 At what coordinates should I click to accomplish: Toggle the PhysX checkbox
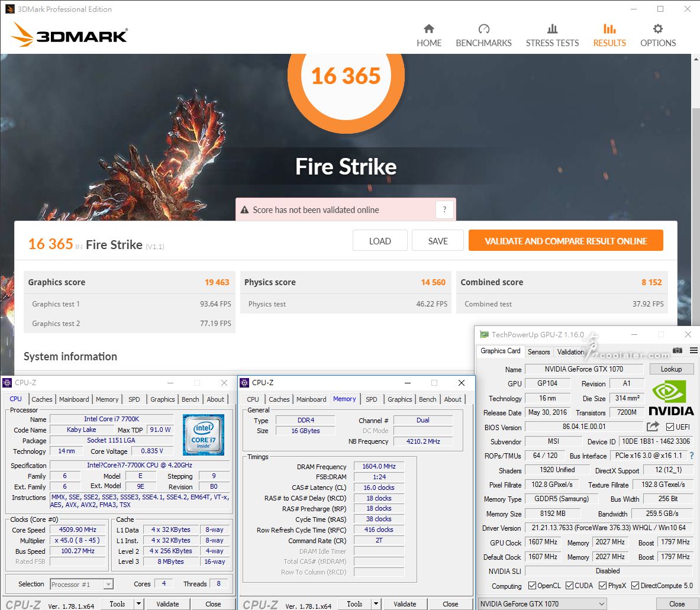click(x=603, y=586)
